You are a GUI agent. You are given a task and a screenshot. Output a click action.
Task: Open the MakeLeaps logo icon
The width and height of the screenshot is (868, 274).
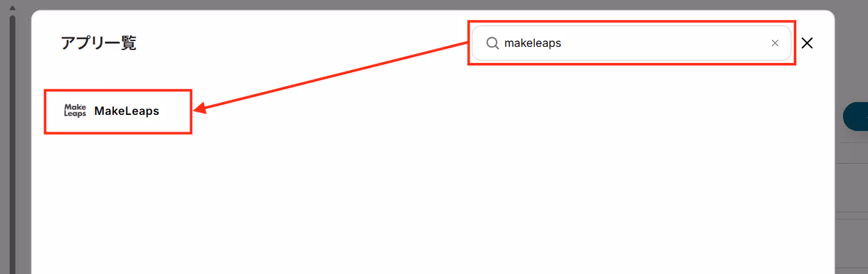(x=75, y=110)
